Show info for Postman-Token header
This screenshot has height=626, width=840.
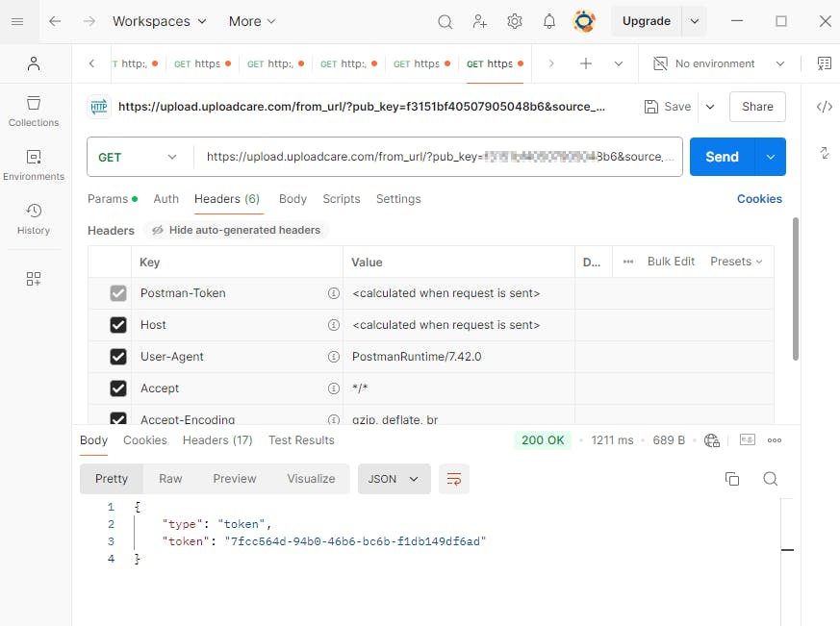(334, 293)
